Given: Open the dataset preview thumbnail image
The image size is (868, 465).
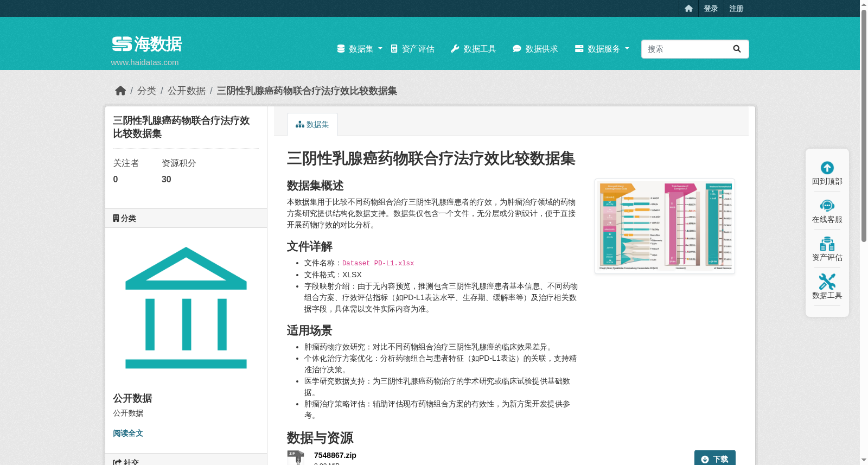Looking at the screenshot, I should coord(665,226).
